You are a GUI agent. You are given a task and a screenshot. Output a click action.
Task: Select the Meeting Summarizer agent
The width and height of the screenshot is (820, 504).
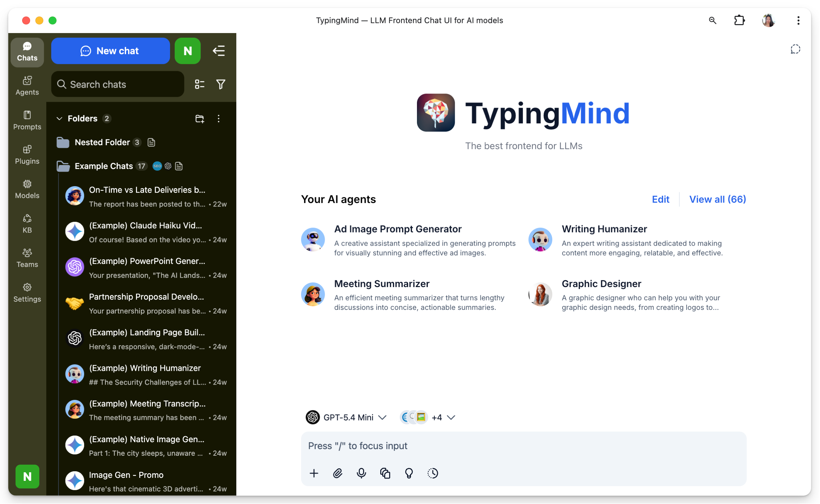coord(382,284)
